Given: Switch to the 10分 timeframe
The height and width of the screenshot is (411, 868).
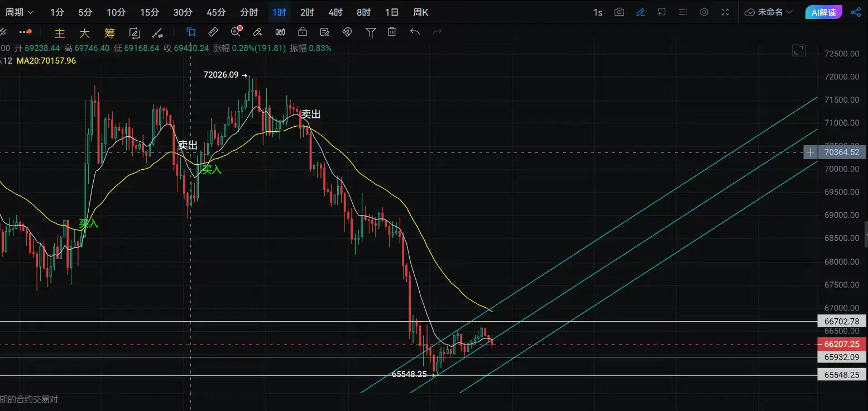Looking at the screenshot, I should click(116, 12).
